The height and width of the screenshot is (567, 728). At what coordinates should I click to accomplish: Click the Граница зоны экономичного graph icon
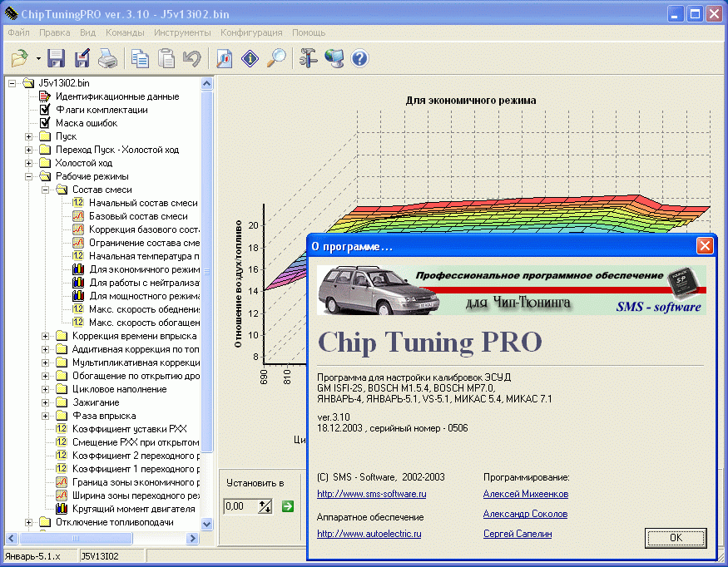(62, 482)
